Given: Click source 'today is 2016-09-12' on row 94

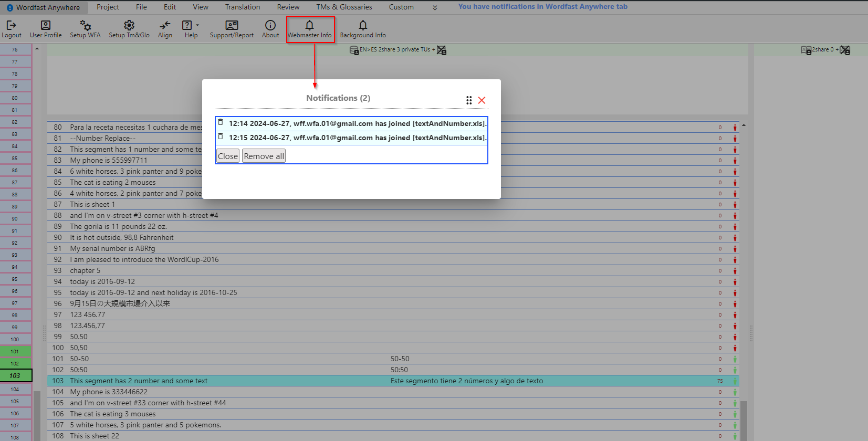Looking at the screenshot, I should [102, 281].
